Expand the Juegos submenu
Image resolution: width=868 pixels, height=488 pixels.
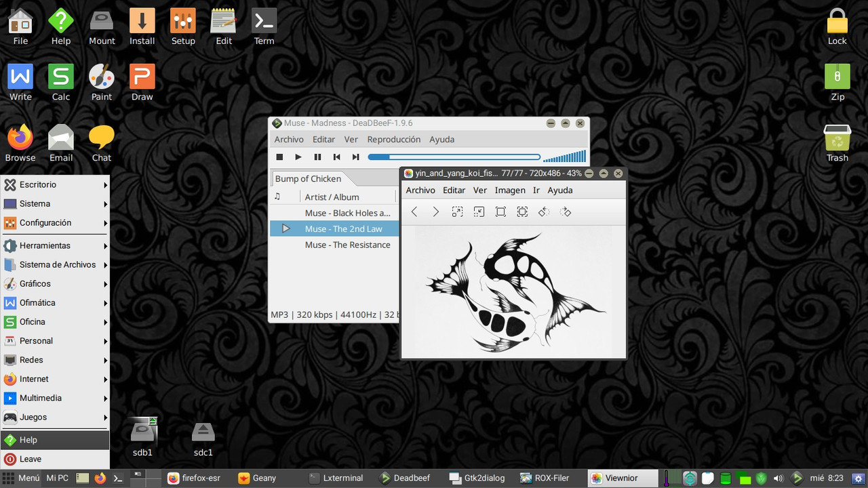(x=55, y=417)
